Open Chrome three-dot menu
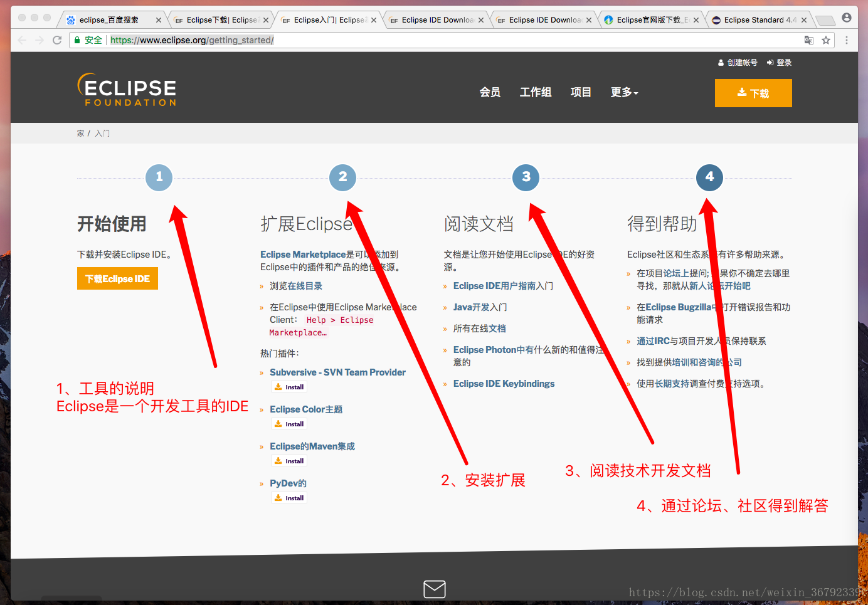 (847, 40)
